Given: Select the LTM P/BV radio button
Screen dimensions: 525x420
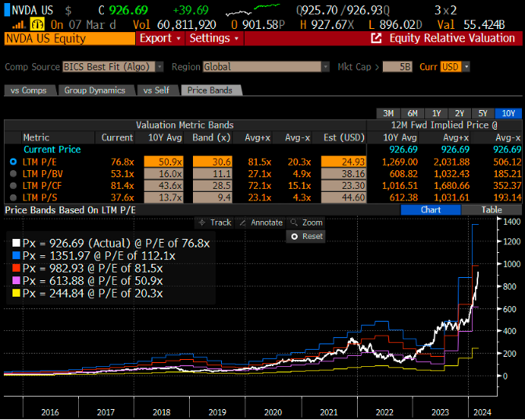Looking at the screenshot, I should coord(13,174).
